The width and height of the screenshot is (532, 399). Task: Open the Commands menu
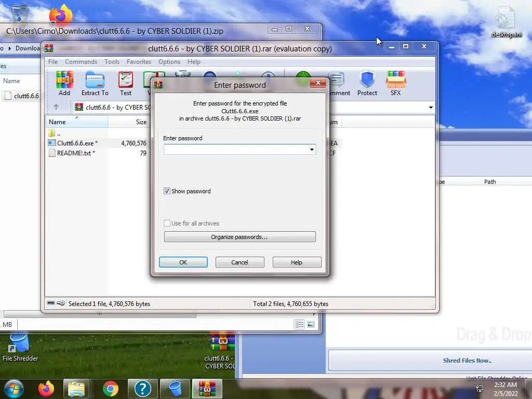(81, 62)
